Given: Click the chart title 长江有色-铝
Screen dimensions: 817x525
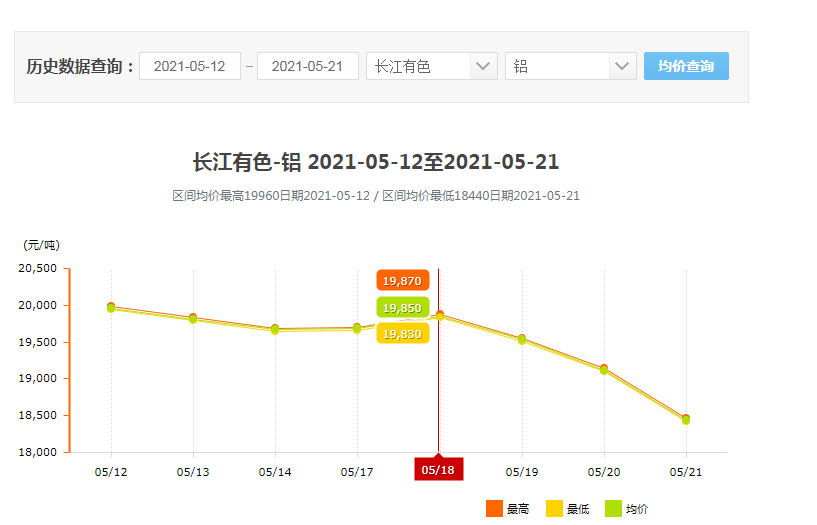Looking at the screenshot, I should (x=247, y=162).
